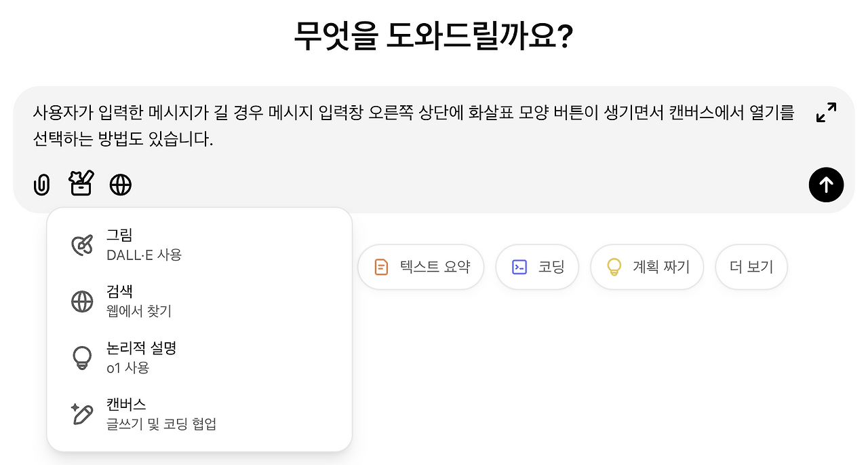The height and width of the screenshot is (465, 868).
Task: Click the orange document icon on 텍스트 요약 chip
Action: 380,267
